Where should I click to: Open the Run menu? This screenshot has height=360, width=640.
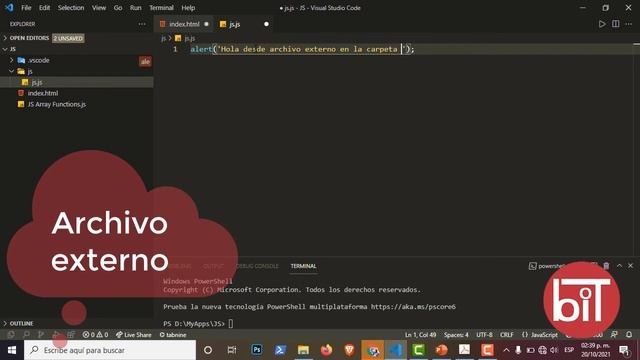click(136, 8)
